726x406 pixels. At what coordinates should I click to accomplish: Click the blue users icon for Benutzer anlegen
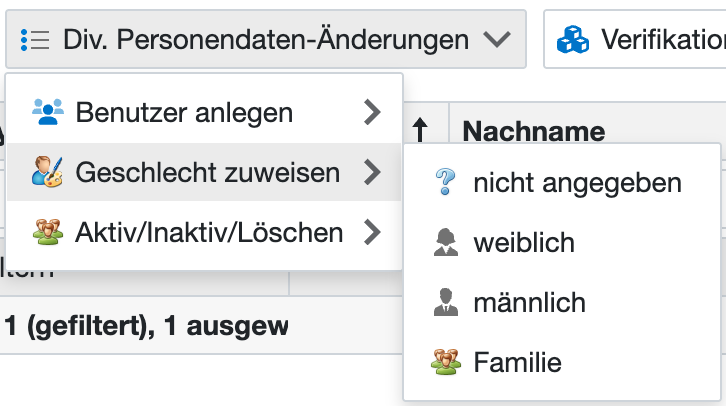[x=47, y=112]
